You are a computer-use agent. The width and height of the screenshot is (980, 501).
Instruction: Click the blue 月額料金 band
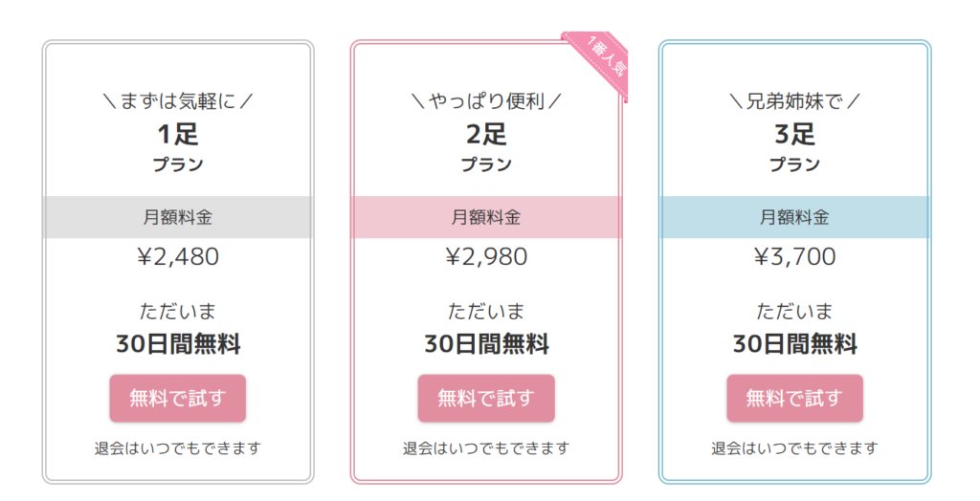[794, 217]
